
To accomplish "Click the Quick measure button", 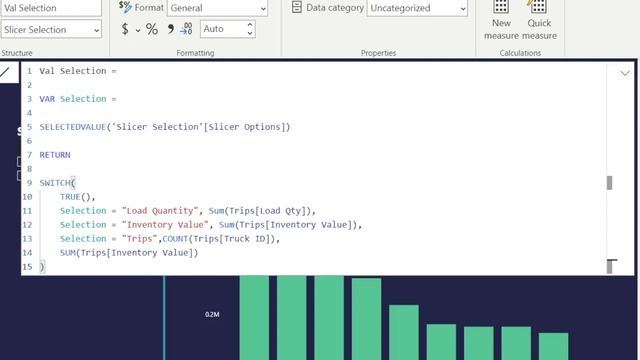I will pos(539,20).
